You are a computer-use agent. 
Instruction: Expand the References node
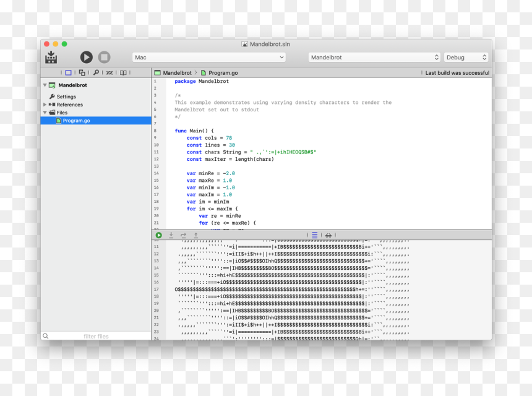[45, 105]
